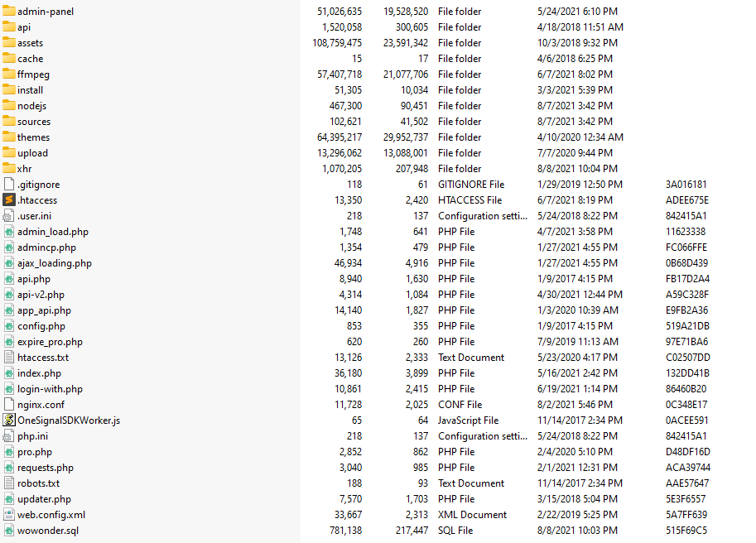Viewport: 756px width, 543px height.
Task: Click the nginx.conf file icon
Action: 9,405
